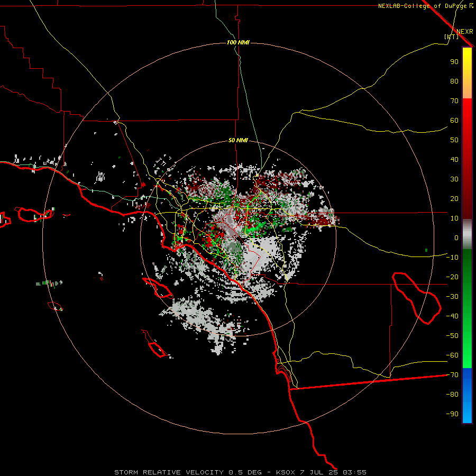Click the "50 NMI" range ring label

click(238, 140)
